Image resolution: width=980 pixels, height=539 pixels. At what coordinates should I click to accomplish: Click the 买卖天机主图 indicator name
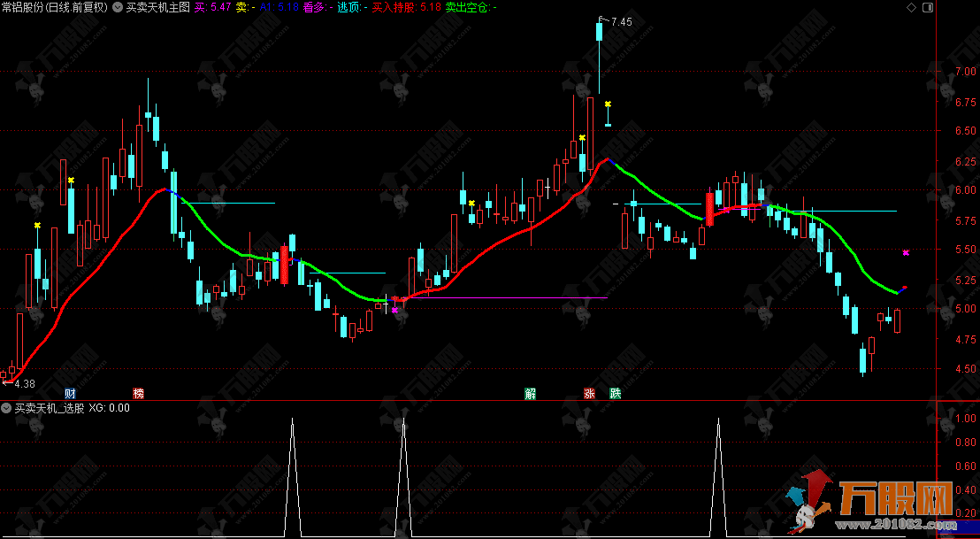pyautogui.click(x=157, y=7)
